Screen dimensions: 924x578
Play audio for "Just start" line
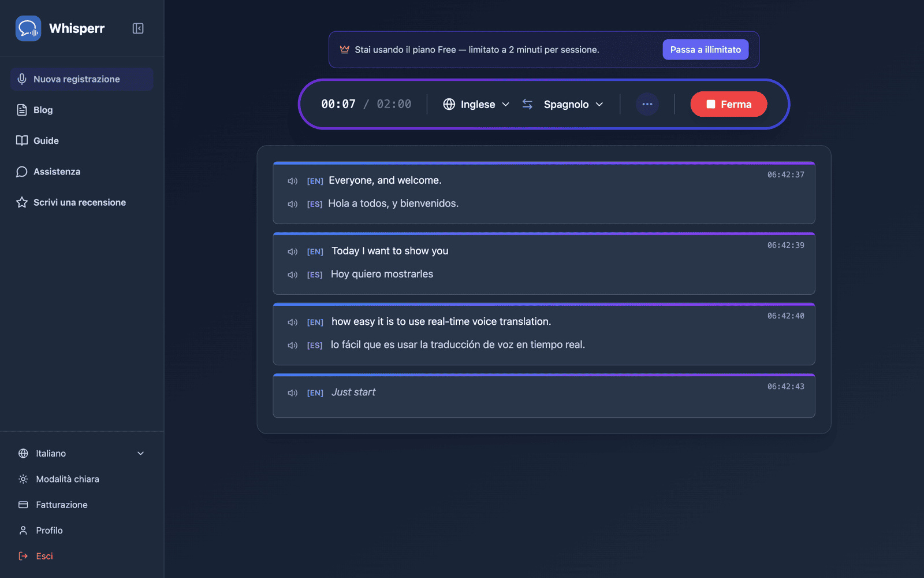point(293,392)
